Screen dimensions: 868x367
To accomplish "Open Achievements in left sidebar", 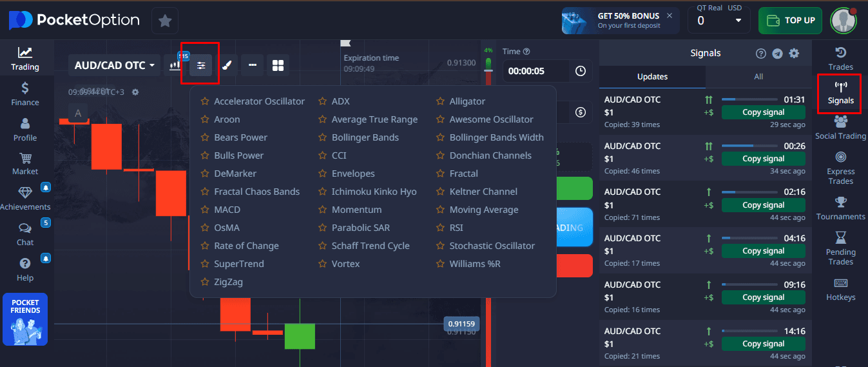I will (25, 199).
